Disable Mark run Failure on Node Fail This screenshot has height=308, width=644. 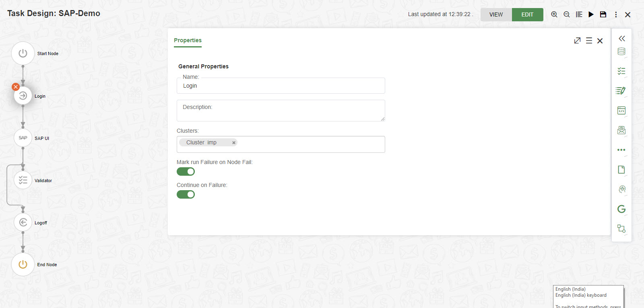pyautogui.click(x=186, y=171)
